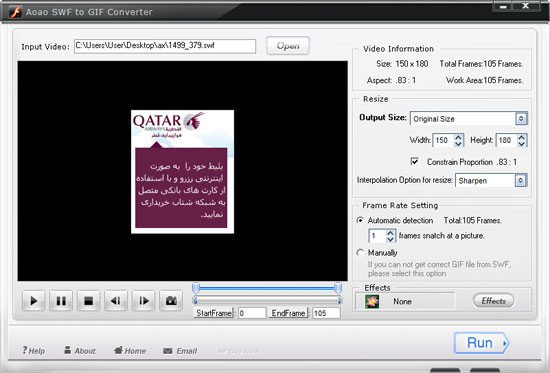Click the Buy Now link
This screenshot has width=550, height=373.
[239, 351]
